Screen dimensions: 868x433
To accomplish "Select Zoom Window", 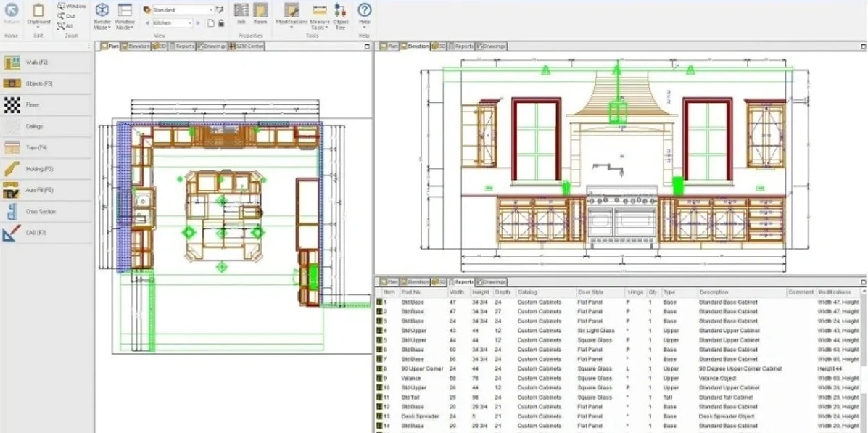I will (73, 6).
